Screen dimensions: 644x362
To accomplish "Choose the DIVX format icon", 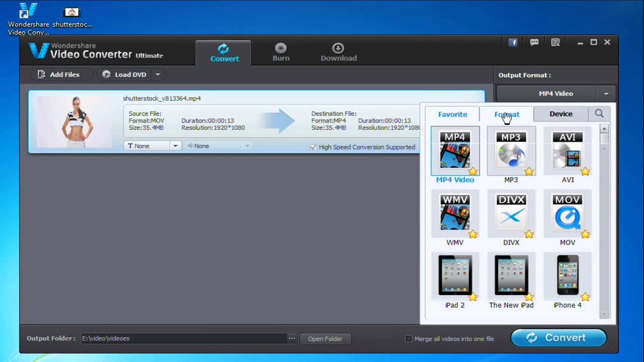I will click(x=511, y=213).
